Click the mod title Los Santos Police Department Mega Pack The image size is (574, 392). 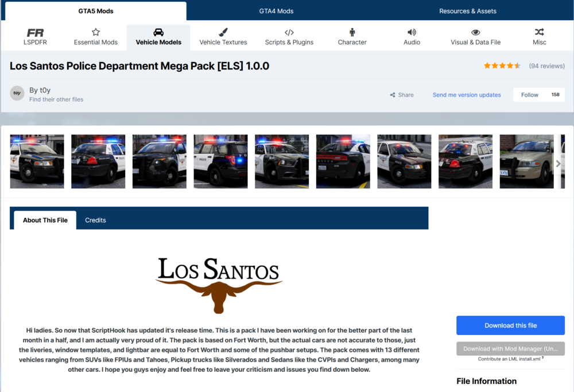pyautogui.click(x=139, y=66)
